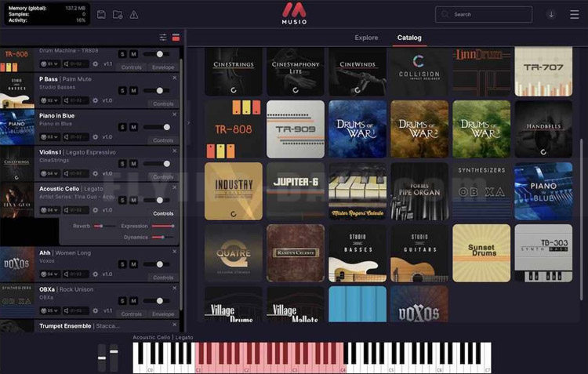Remove the Trumpet Ensemble instrument with X

click(174, 325)
